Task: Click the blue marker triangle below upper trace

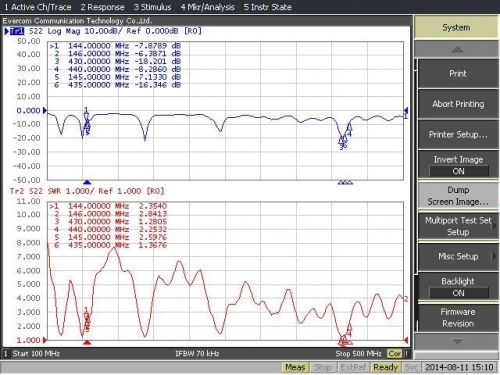Action: [x=87, y=182]
